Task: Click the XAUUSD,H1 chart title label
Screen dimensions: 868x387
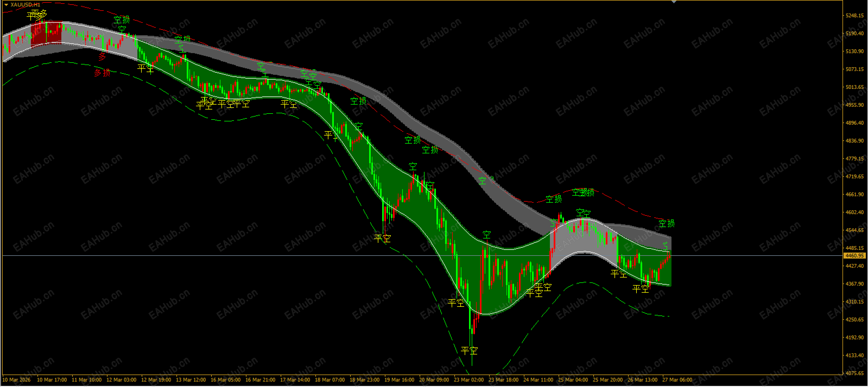Action: 25,5
